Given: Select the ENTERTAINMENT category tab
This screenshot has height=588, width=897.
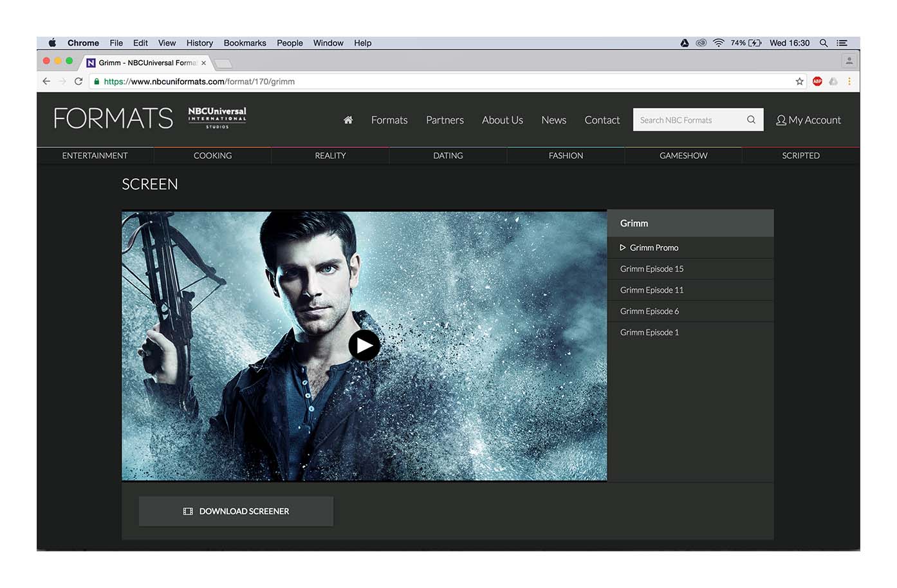Looking at the screenshot, I should pos(95,156).
